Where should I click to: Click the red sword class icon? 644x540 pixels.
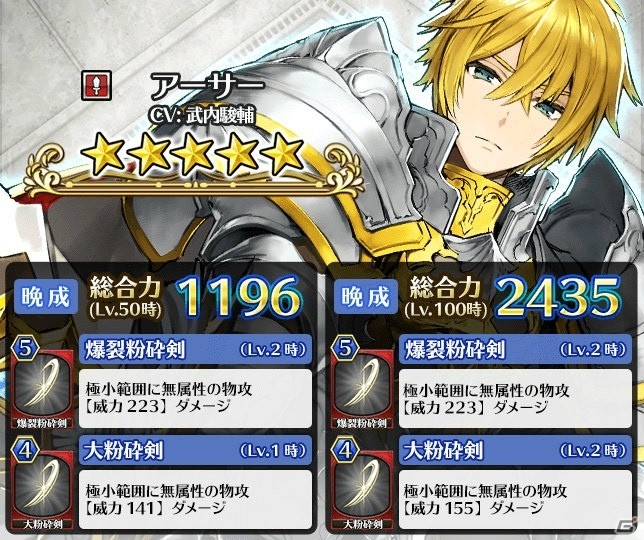[x=96, y=85]
